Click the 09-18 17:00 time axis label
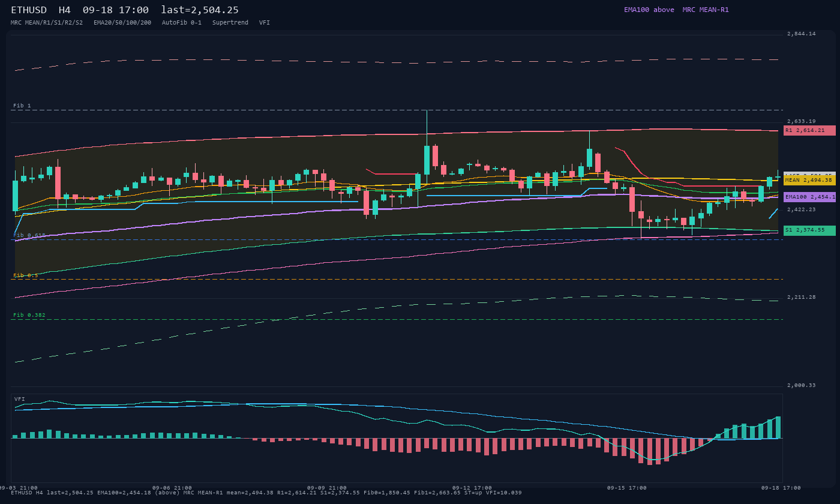840x504 pixels. pos(781,488)
